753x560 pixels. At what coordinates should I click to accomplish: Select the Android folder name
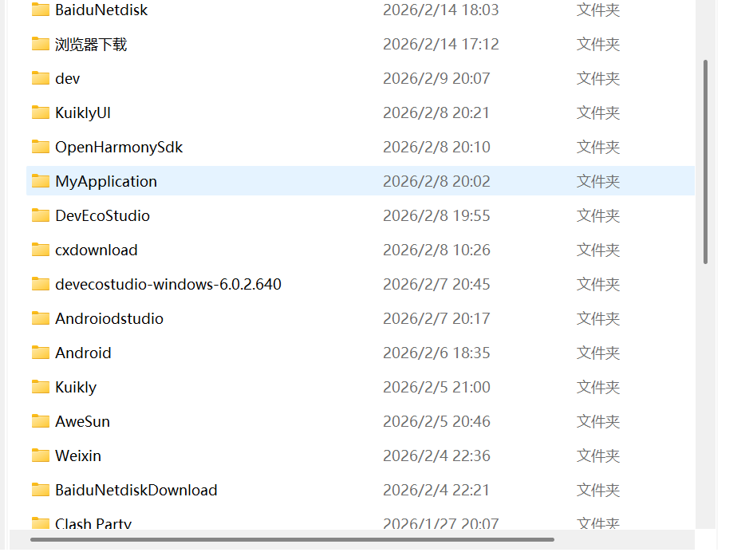click(x=83, y=353)
